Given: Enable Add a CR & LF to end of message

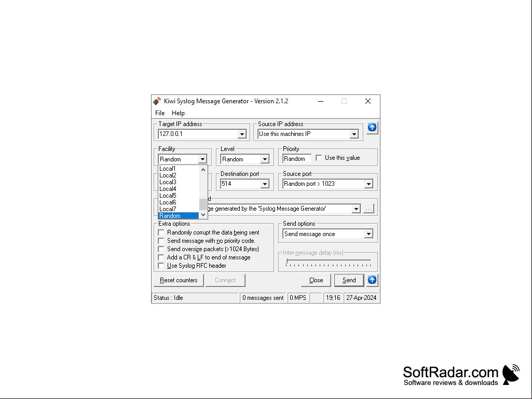Looking at the screenshot, I should pyautogui.click(x=161, y=257).
